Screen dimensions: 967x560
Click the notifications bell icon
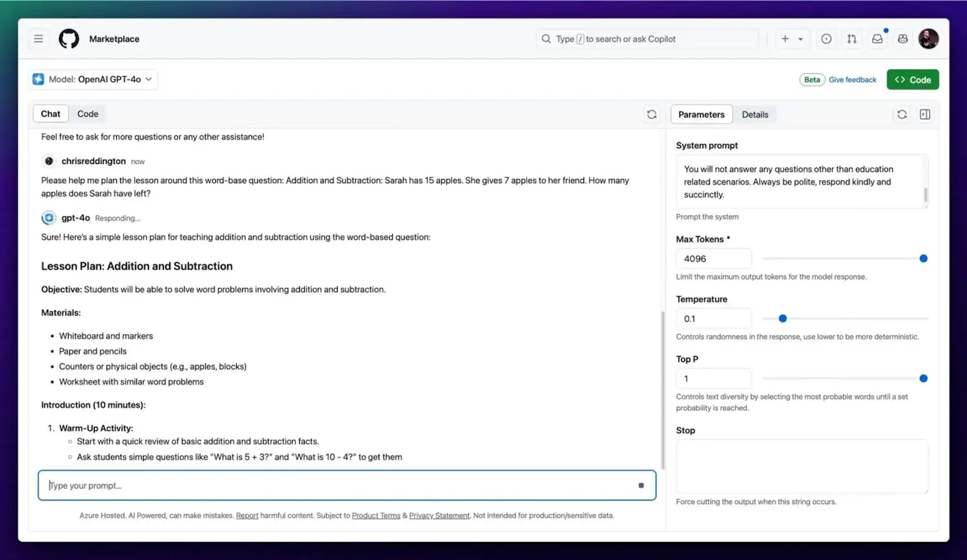(877, 39)
